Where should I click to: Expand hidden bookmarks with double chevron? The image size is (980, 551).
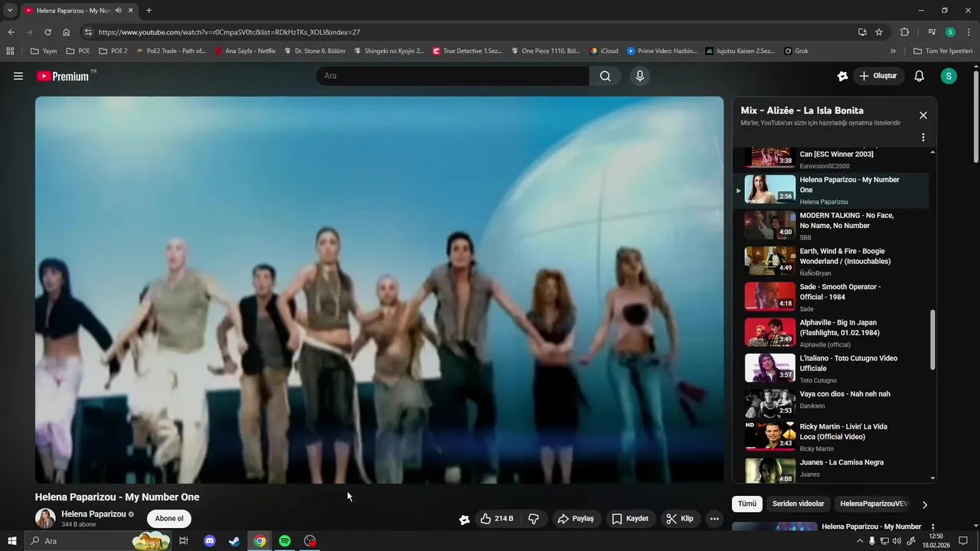[x=893, y=51]
